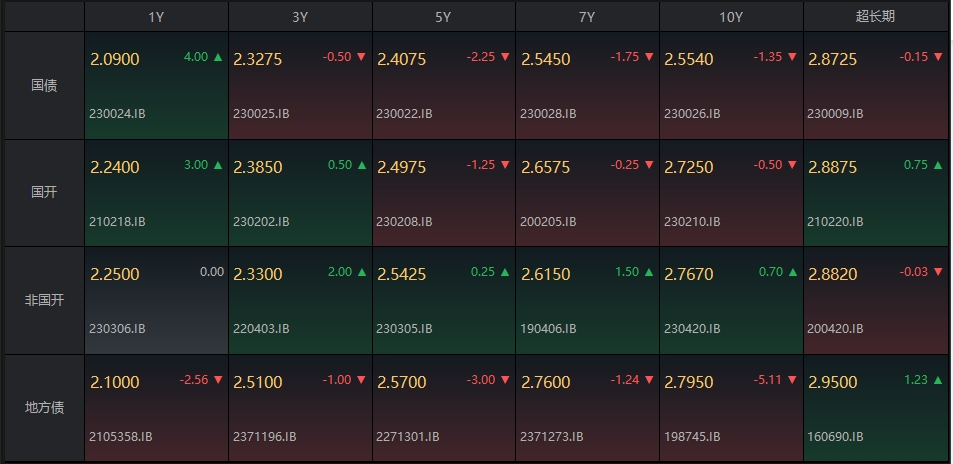This screenshot has width=953, height=464.
Task: Click the 国债 row label
Action: point(44,86)
